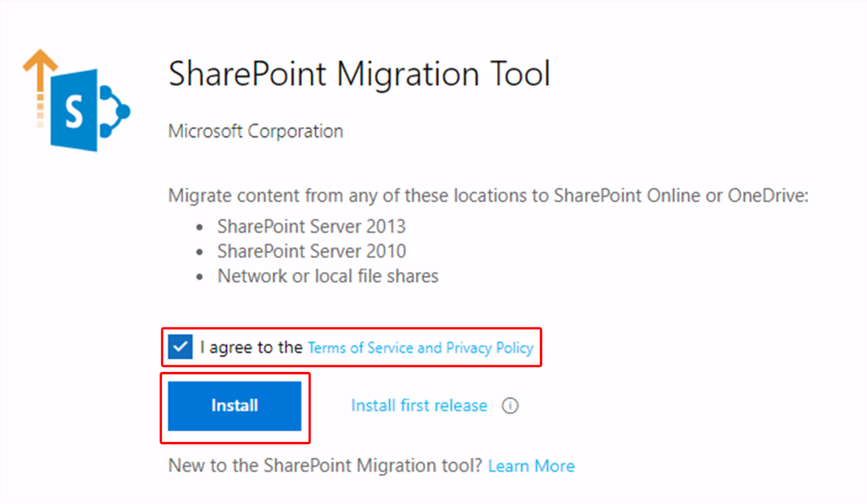
Task: Click the blue S tile in the logo
Action: 74,110
